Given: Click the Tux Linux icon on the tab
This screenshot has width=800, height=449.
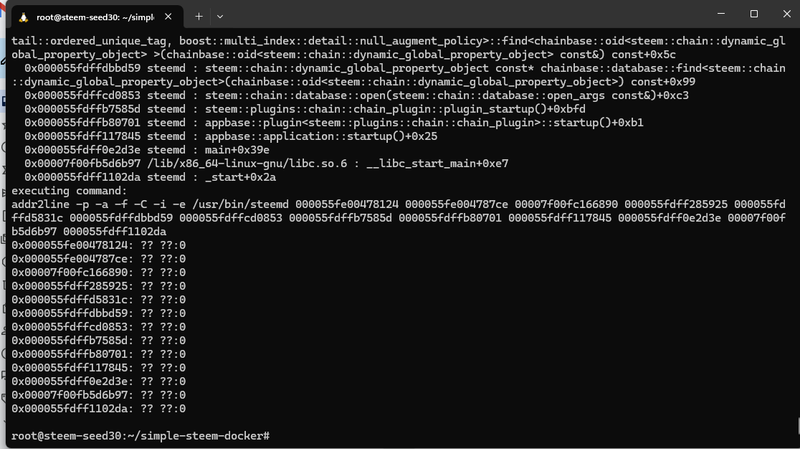Looking at the screenshot, I should [x=22, y=16].
